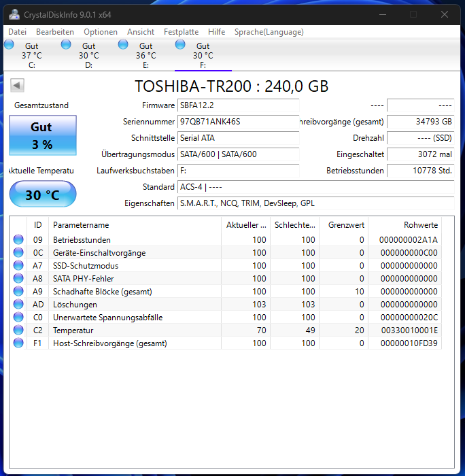Select the SATA PHY-Fehler row
Screen dimensions: 465x476
225,278
